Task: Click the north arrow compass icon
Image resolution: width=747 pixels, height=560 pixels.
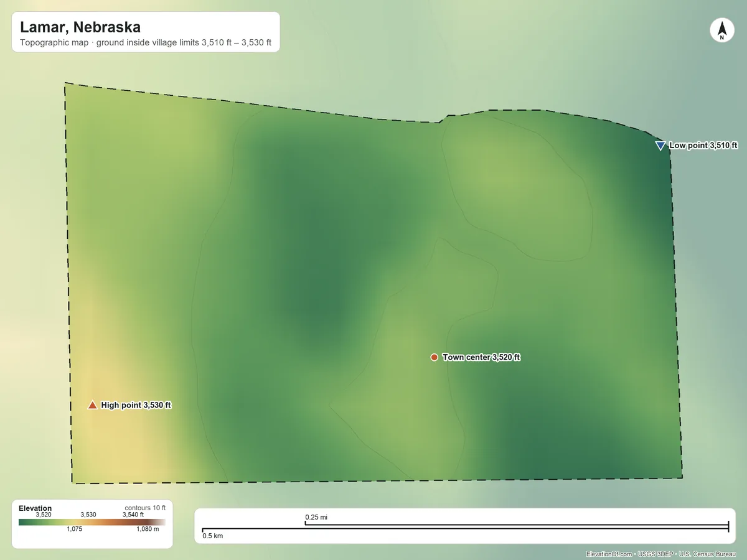Action: 722,30
